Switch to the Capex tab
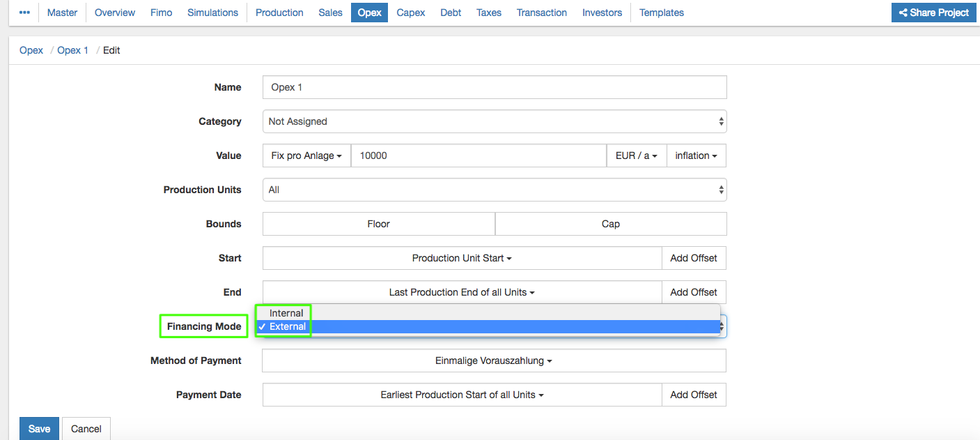 pos(411,13)
